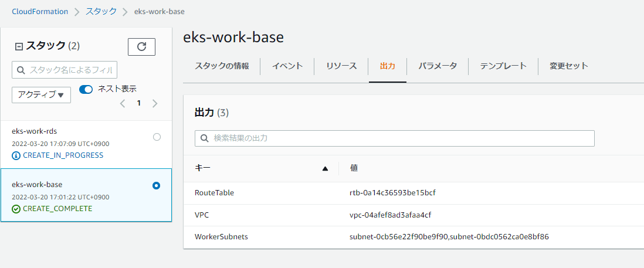The height and width of the screenshot is (268, 644).
Task: Click the previous page arrow in stack list
Action: pos(123,104)
